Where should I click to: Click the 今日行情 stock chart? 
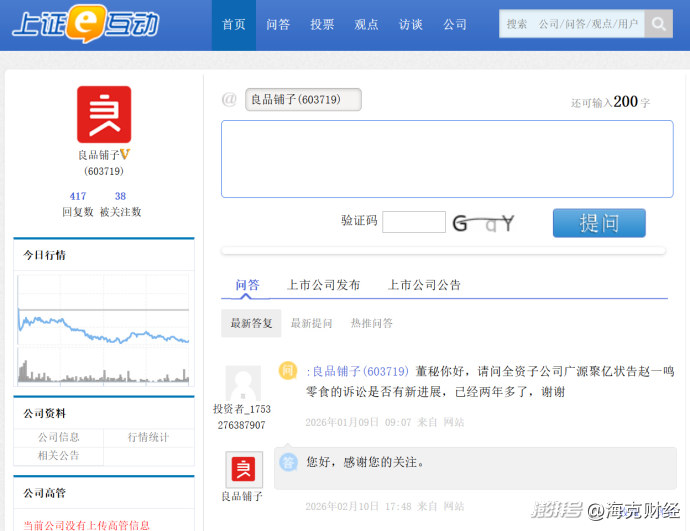point(104,329)
